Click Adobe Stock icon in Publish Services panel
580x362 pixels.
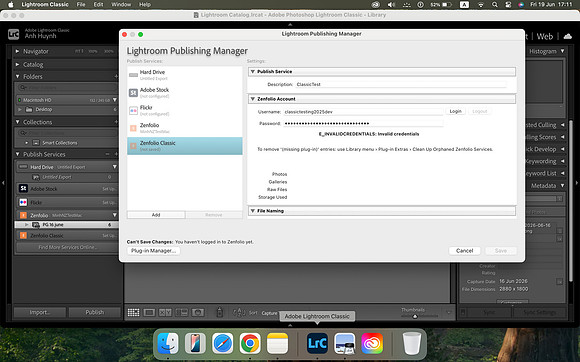click(23, 189)
